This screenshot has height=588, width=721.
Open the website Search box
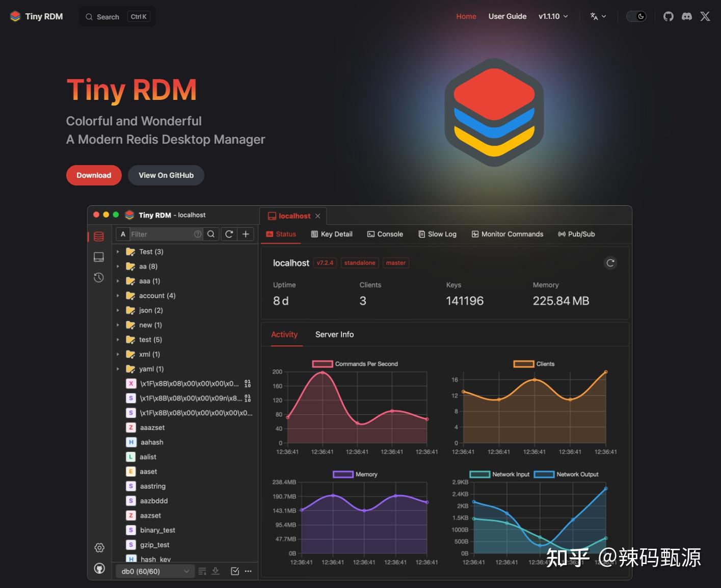coord(117,17)
